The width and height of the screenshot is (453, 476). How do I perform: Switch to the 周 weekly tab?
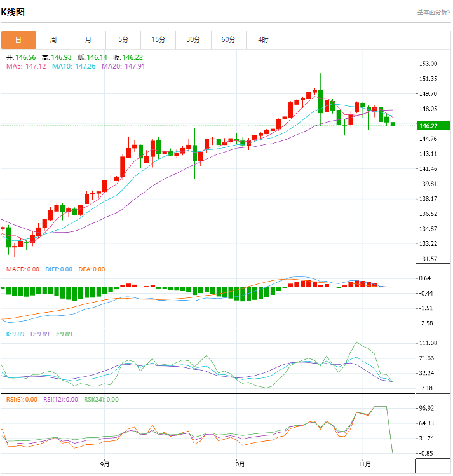(53, 40)
